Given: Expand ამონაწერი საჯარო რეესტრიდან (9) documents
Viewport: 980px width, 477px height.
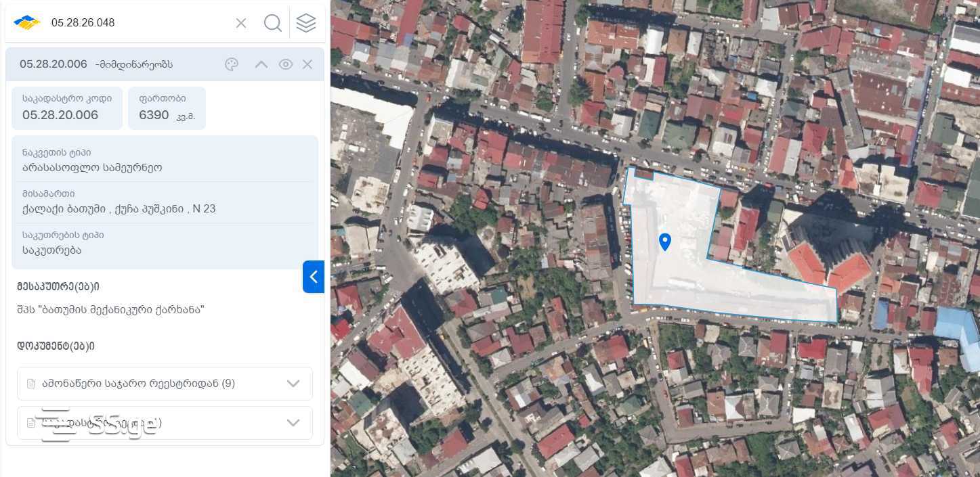Looking at the screenshot, I should click(x=293, y=384).
